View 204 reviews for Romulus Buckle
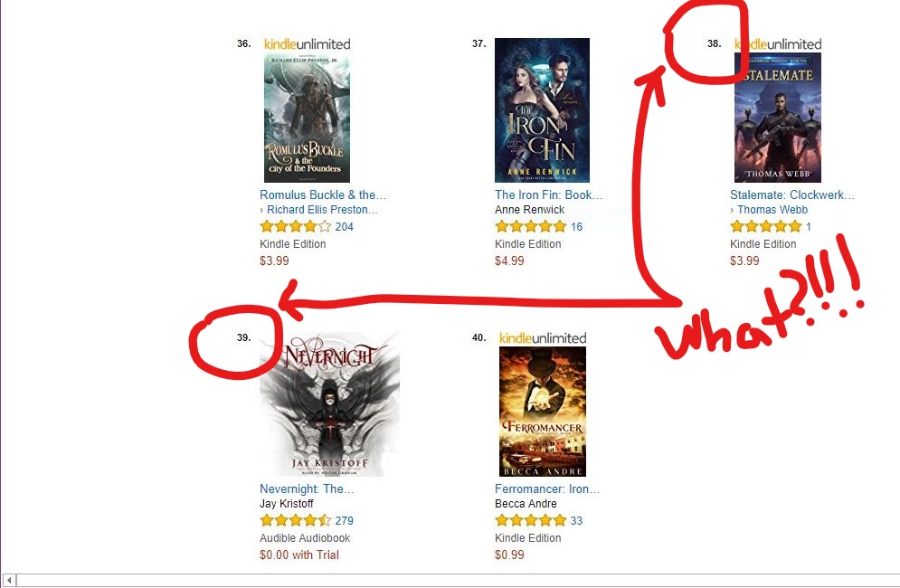Screen dimensions: 900x588 [x=344, y=227]
